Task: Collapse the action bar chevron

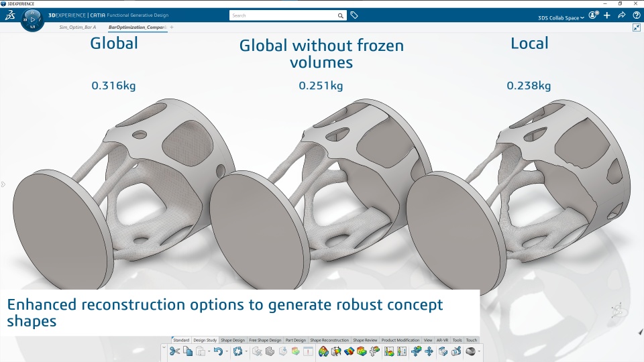Action: tap(164, 349)
